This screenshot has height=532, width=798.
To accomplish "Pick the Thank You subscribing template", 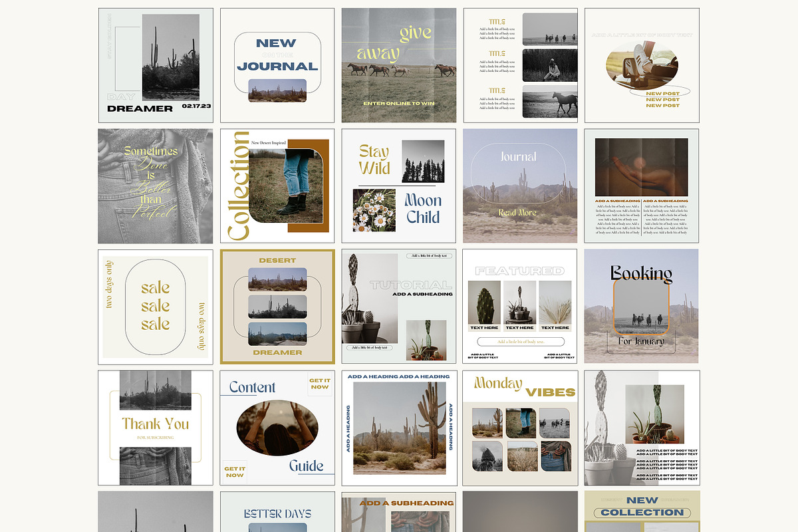I will click(156, 428).
